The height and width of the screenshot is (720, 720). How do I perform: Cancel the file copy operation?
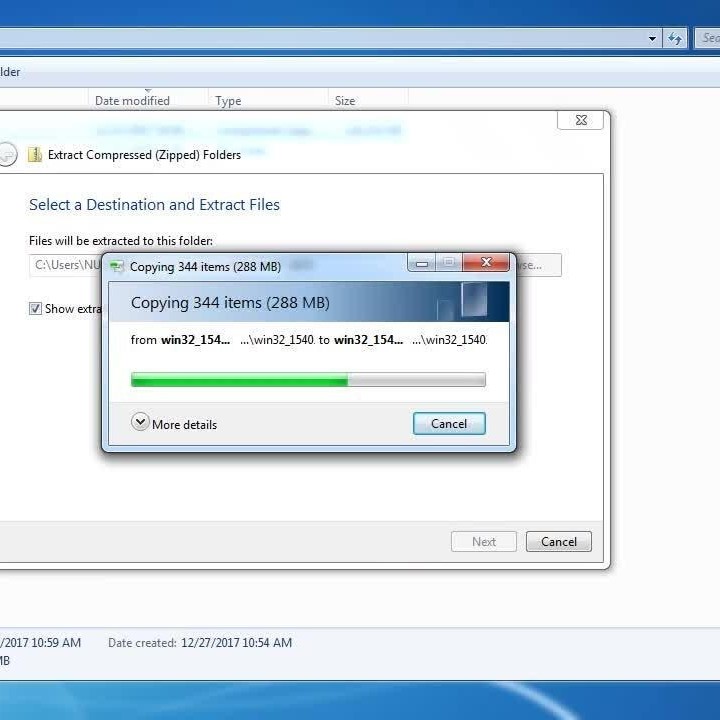[x=449, y=424]
